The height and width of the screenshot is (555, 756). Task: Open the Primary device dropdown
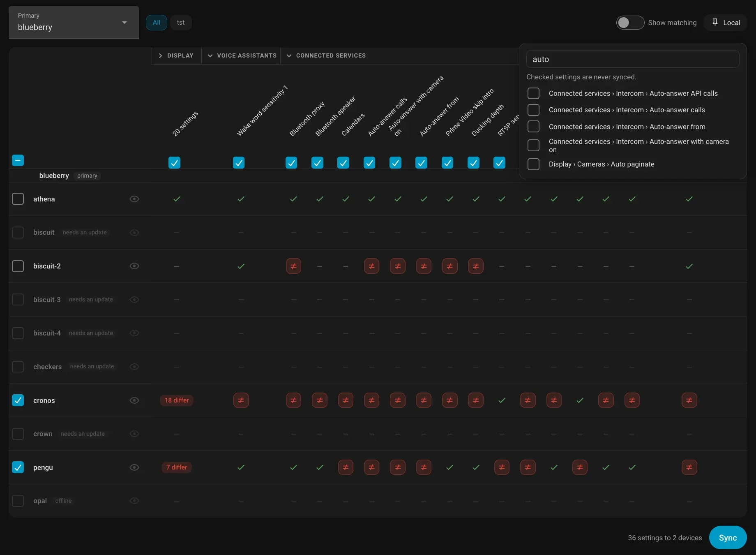[74, 23]
